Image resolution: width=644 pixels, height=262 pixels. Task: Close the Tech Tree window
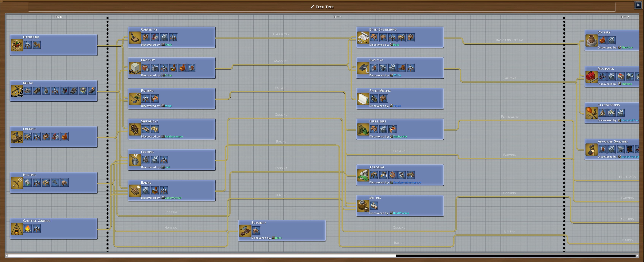(638, 5)
